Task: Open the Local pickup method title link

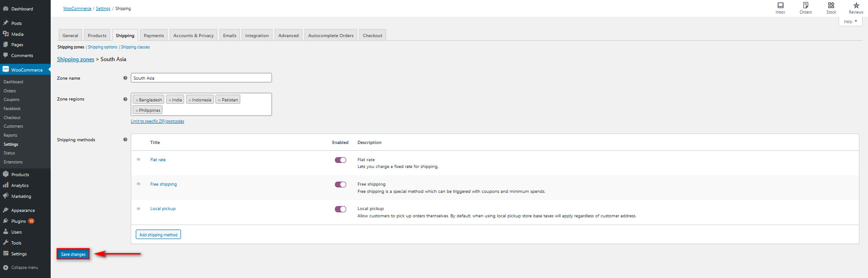Action: (x=163, y=209)
